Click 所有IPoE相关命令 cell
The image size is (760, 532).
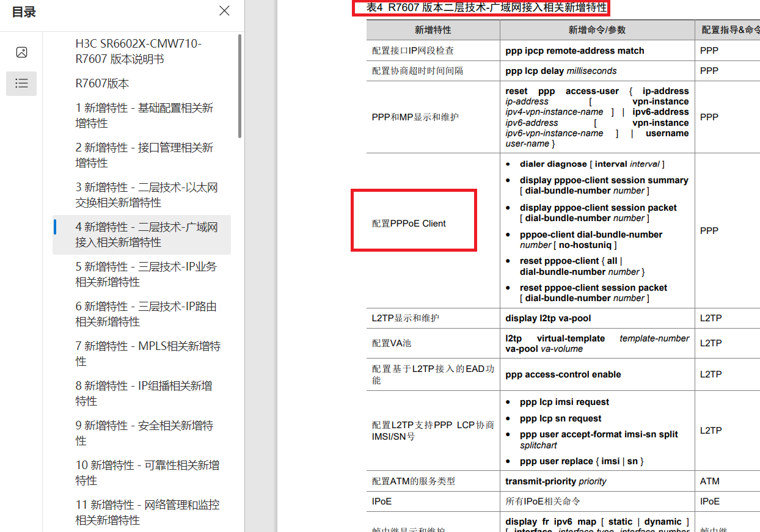(597, 501)
